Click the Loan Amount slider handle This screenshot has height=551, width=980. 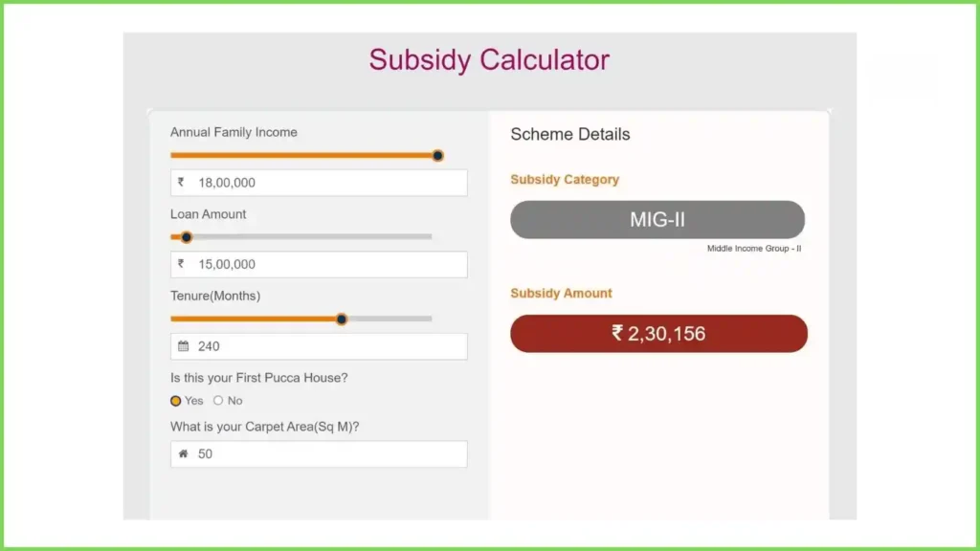(187, 237)
